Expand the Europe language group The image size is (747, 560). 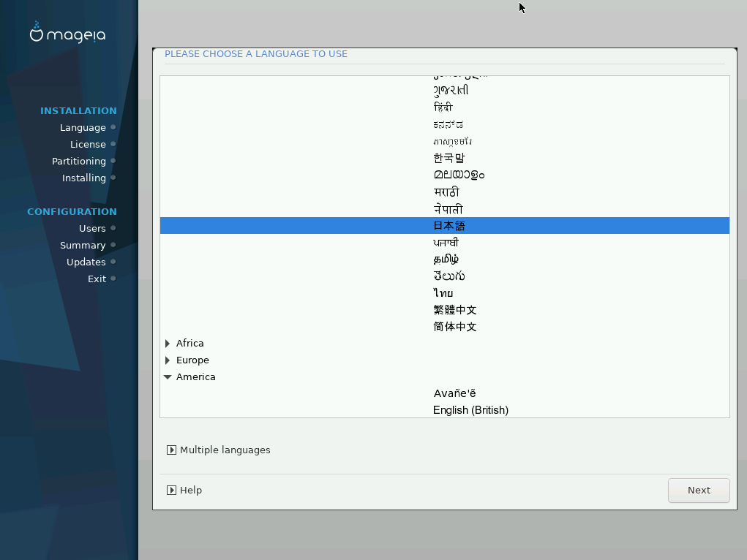tap(168, 360)
